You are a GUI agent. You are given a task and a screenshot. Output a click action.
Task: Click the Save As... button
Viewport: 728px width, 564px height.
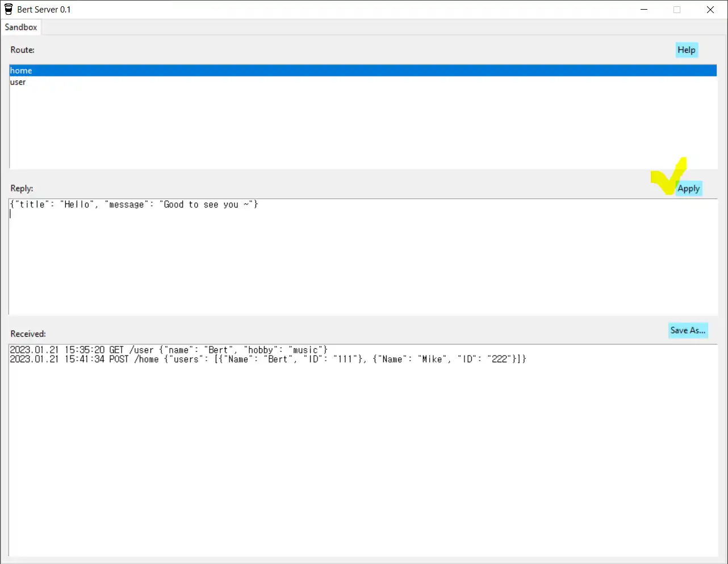(688, 331)
